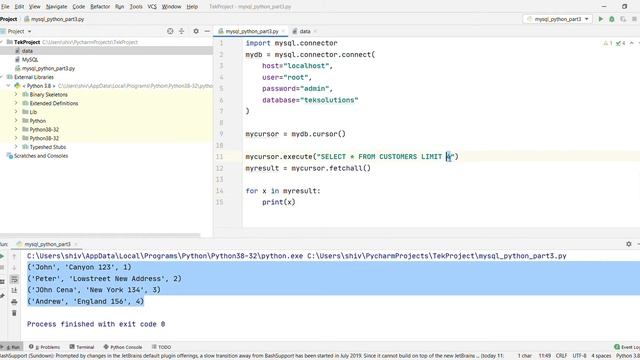Collapse all nodes in the Project panel
This screenshot has width=640, height=360.
tap(182, 31)
